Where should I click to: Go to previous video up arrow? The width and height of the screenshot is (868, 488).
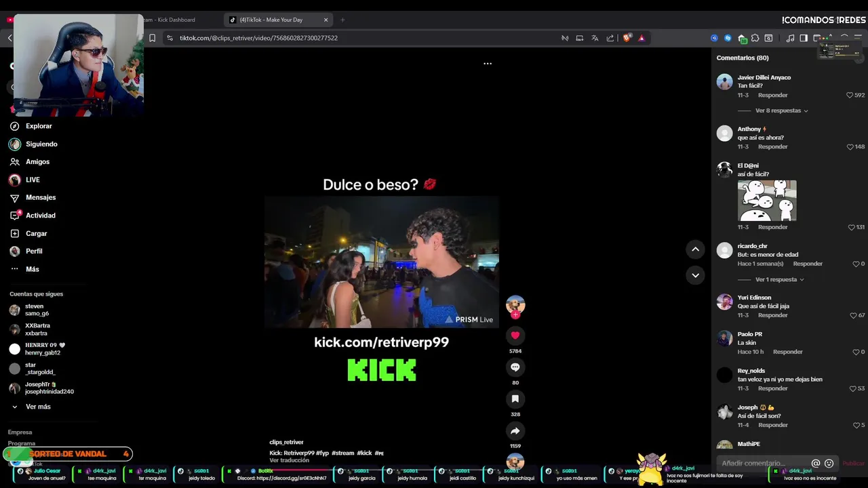pyautogui.click(x=695, y=249)
